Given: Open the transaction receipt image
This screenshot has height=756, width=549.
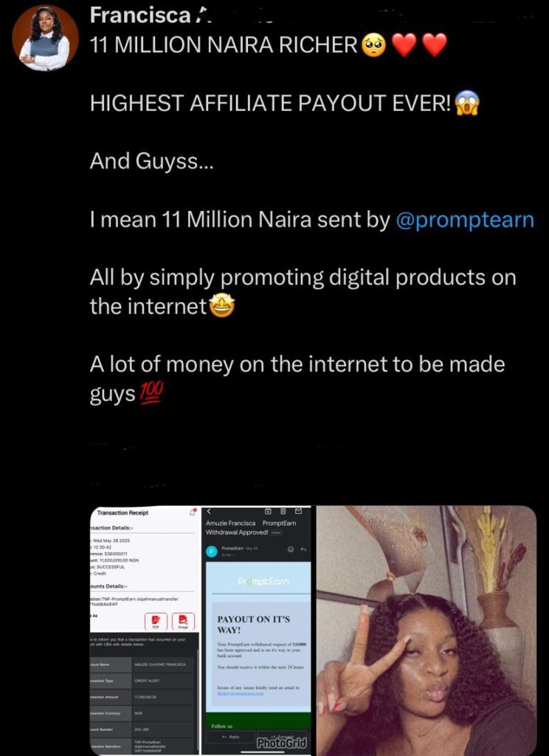Looking at the screenshot, I should coord(145,630).
